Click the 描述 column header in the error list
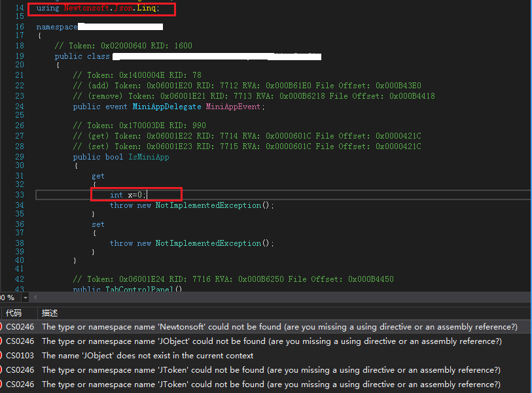The height and width of the screenshot is (393, 532). [x=49, y=313]
